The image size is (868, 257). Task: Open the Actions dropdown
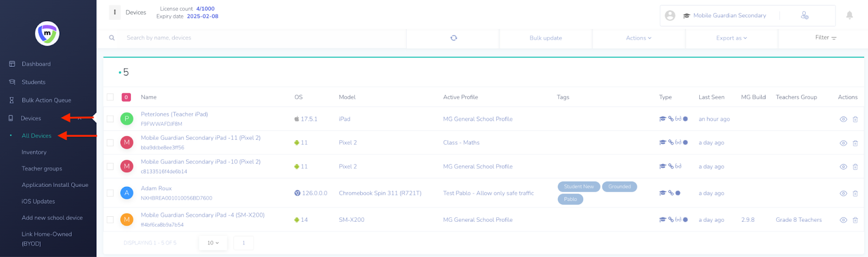[639, 38]
